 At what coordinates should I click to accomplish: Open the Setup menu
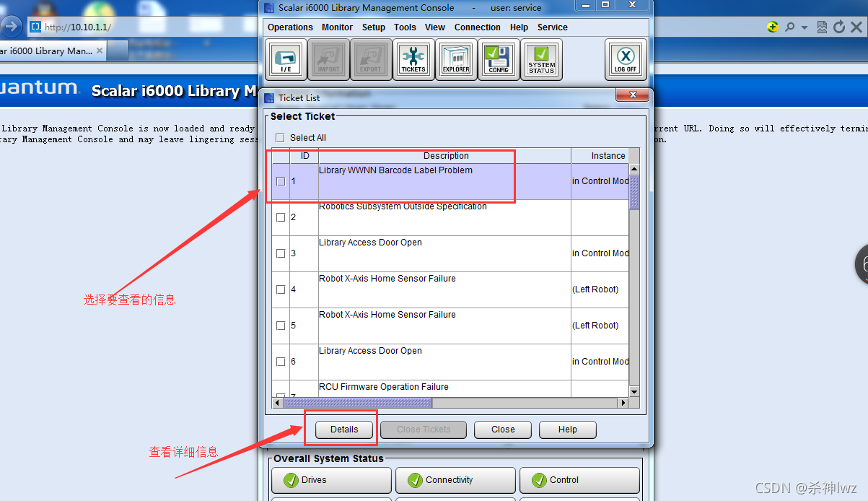374,27
